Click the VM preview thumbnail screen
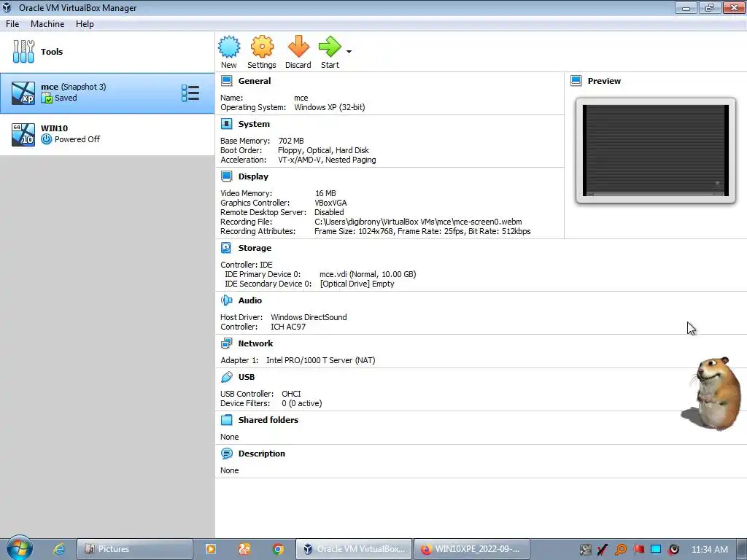This screenshot has width=747, height=560. pyautogui.click(x=656, y=150)
